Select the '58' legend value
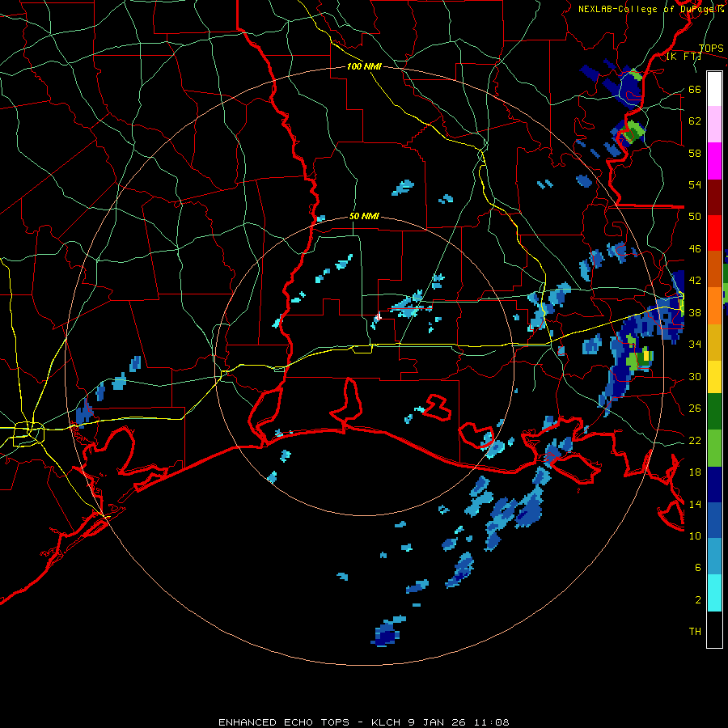The image size is (728, 728). (695, 153)
